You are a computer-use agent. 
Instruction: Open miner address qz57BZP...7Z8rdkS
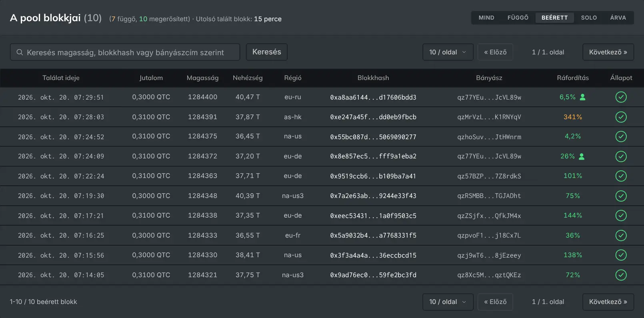coord(489,176)
